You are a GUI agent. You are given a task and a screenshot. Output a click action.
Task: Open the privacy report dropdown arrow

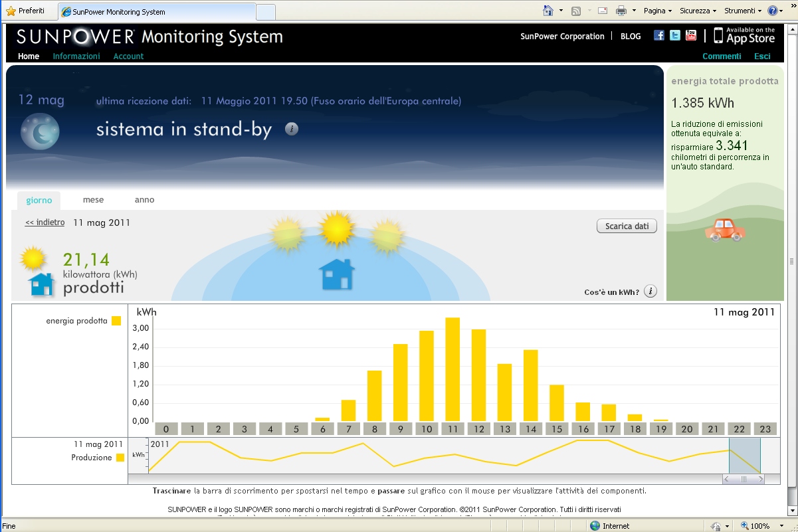coord(728,526)
